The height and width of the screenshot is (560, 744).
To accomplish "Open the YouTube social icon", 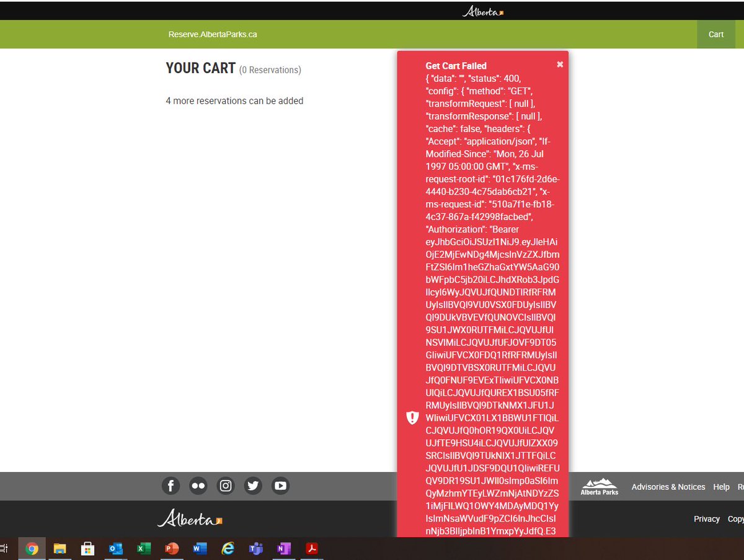I will [280, 486].
